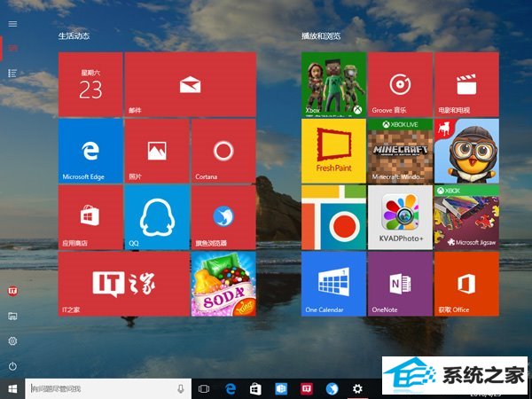Launch KVADPhoto+ tile
Image resolution: width=532 pixels, height=399 pixels.
pyautogui.click(x=400, y=217)
